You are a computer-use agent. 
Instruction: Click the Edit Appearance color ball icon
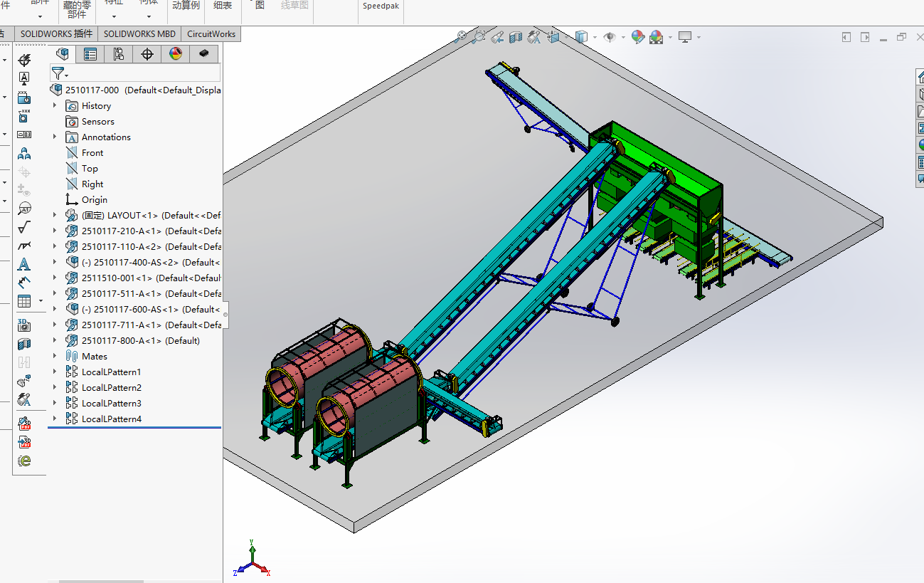637,37
